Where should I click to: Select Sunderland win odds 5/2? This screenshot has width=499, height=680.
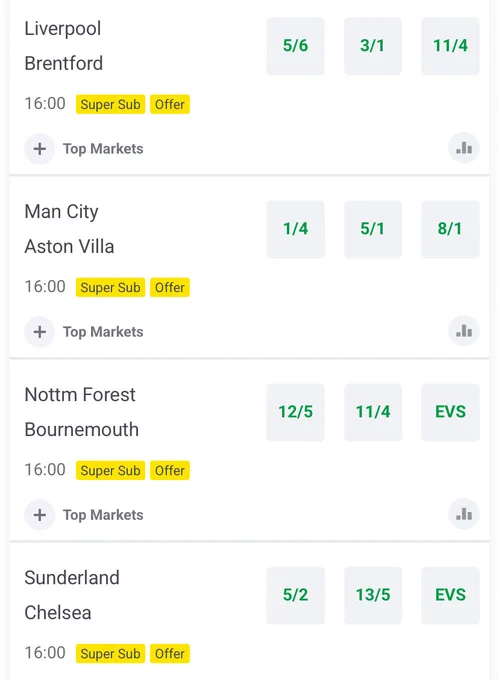(x=295, y=595)
